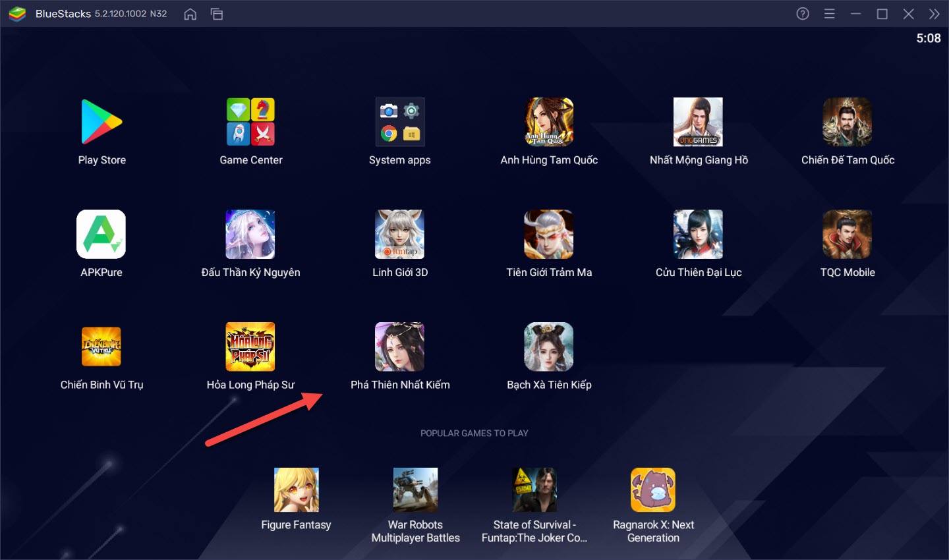Open the multi-instance windows icon
949x560 pixels.
(217, 14)
